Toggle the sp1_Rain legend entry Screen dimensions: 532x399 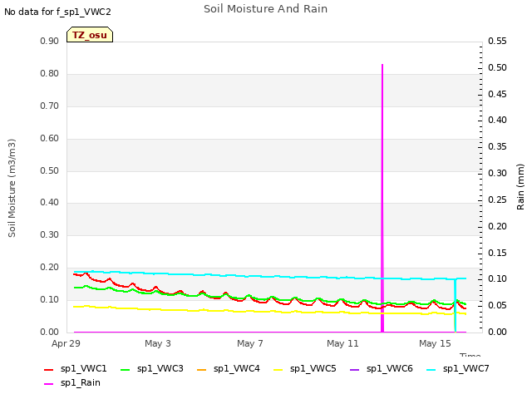[x=72, y=383]
